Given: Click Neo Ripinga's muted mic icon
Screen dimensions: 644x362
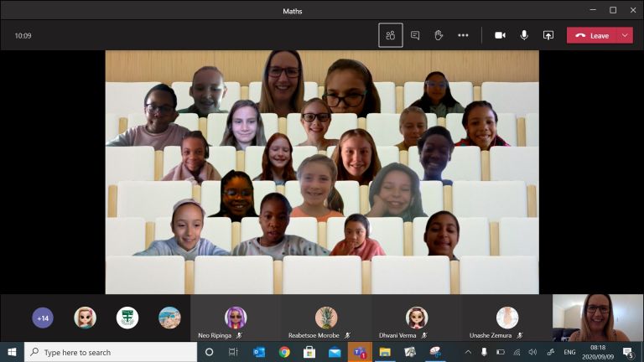Looking at the screenshot, I should (239, 335).
